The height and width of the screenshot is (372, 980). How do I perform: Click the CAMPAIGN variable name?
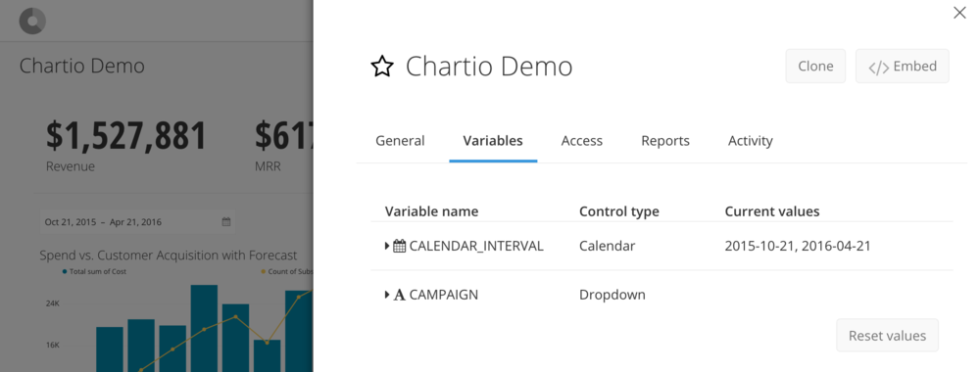pyautogui.click(x=444, y=295)
